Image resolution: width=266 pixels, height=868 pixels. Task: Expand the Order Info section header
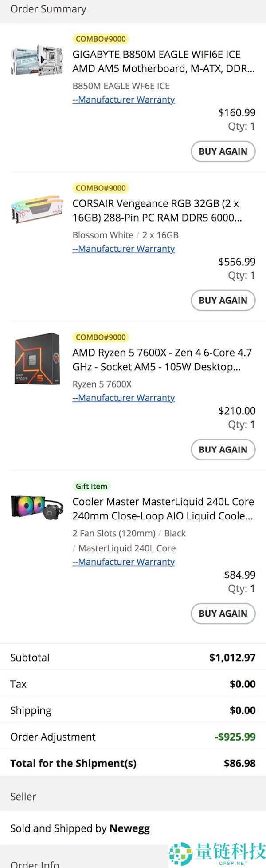click(x=35, y=863)
